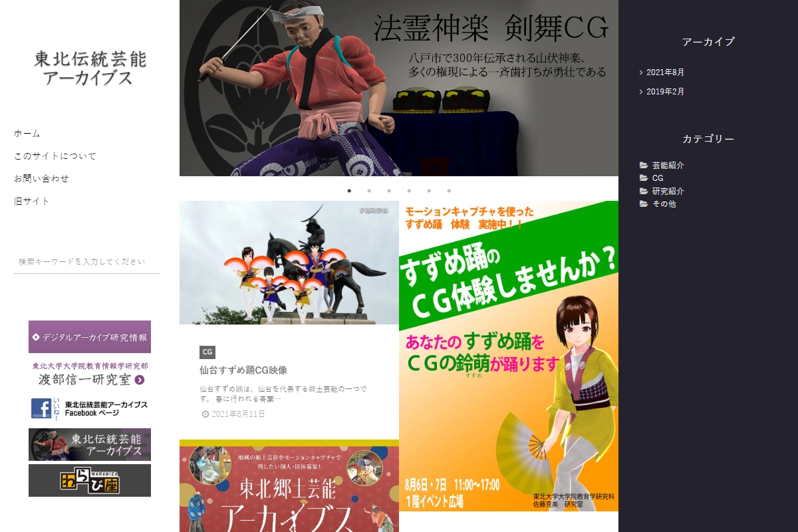Click the 東北伝統芸能アーカイブス dark photo banner

[90, 445]
